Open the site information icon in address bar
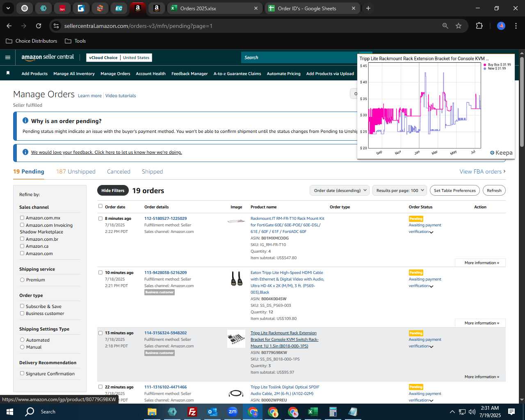 (x=57, y=26)
